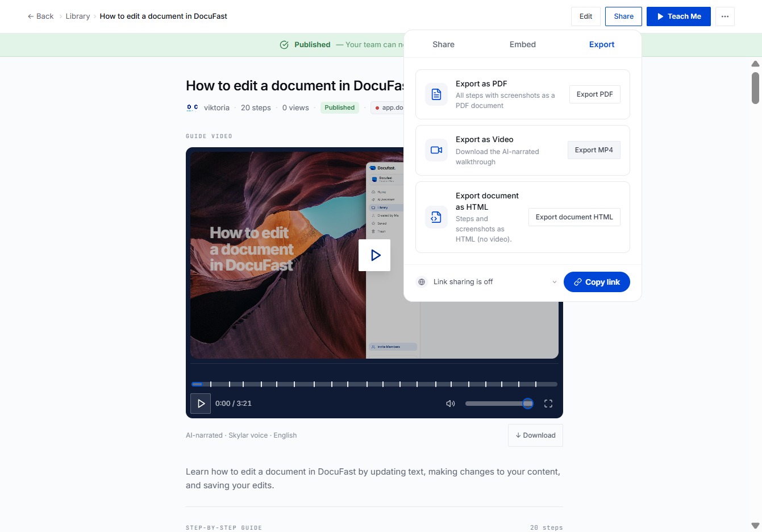Click the 'Export as PDF' heading
Screen dimensions: 762x532
click(x=481, y=84)
